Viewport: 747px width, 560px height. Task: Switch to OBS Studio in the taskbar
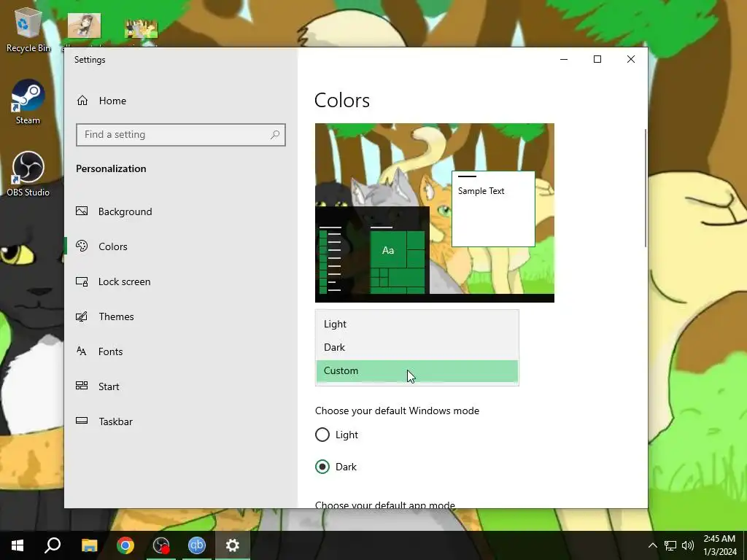coord(161,545)
